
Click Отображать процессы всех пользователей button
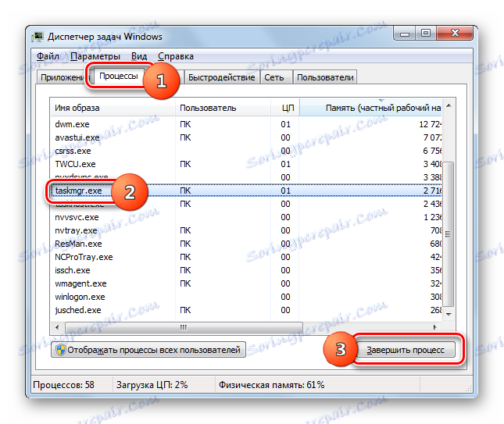(148, 350)
